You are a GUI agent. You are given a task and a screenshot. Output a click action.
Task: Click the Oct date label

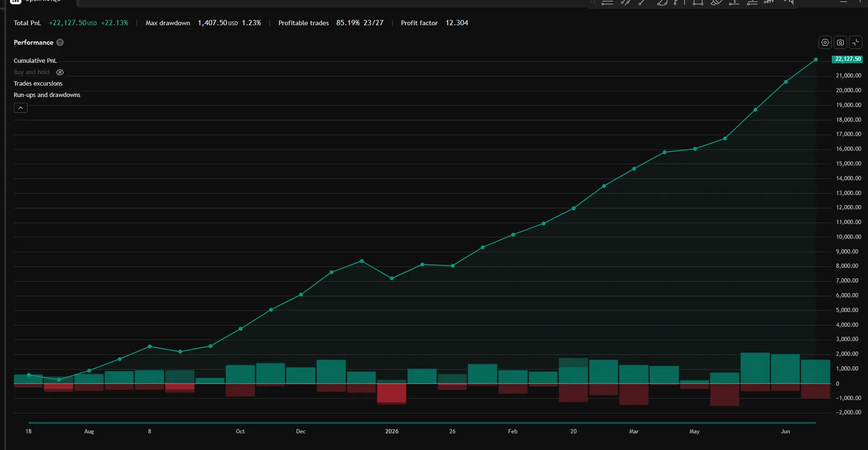(240, 432)
